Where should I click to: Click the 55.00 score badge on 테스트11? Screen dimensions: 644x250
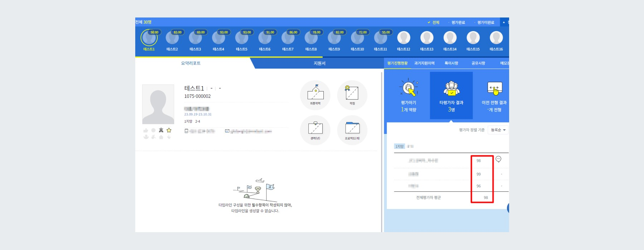[x=386, y=32]
